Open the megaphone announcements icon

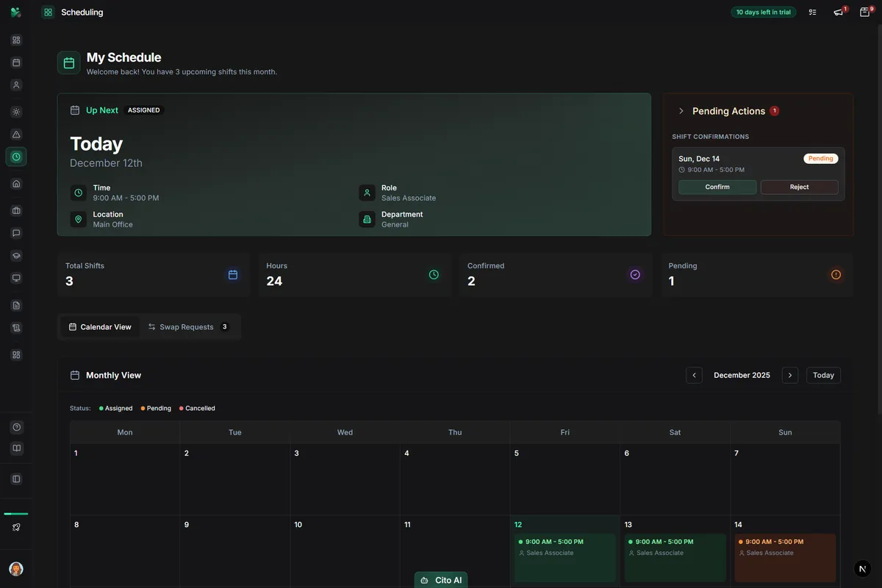click(x=838, y=12)
